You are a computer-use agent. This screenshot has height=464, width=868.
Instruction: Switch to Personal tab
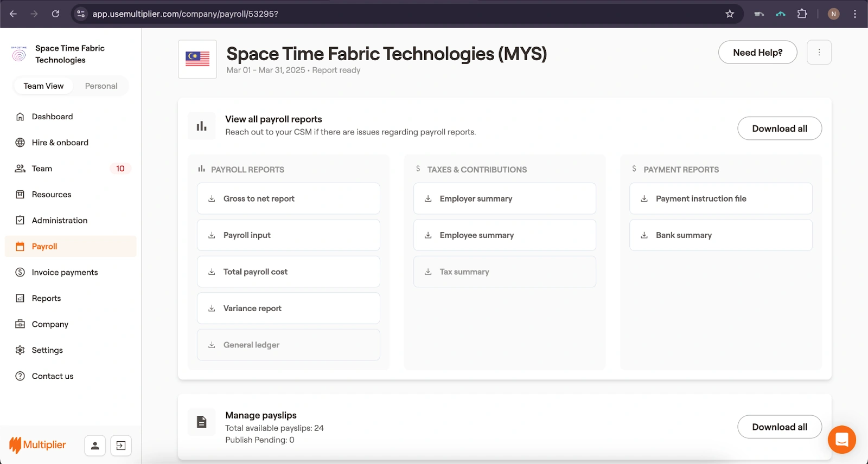101,86
